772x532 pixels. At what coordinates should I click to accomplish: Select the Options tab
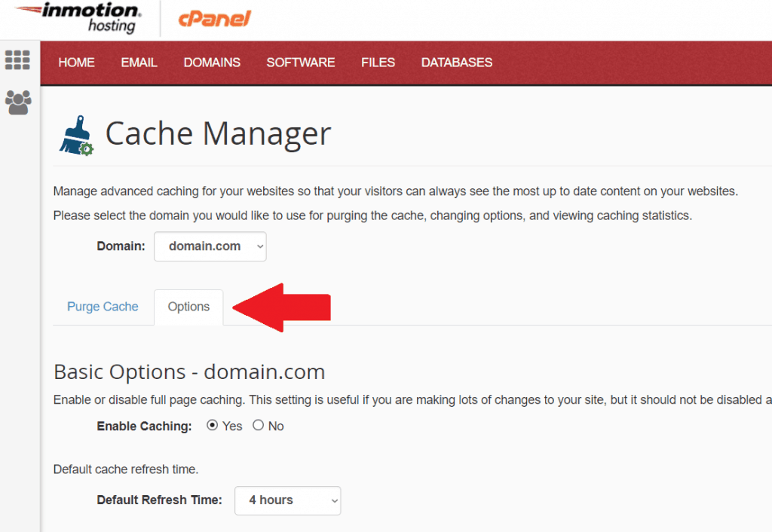point(188,307)
